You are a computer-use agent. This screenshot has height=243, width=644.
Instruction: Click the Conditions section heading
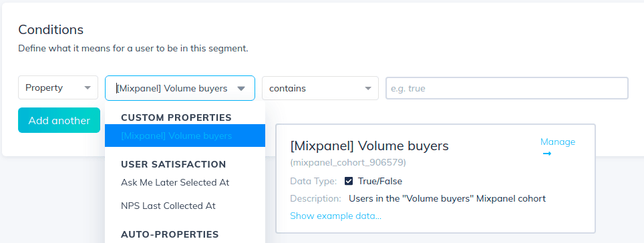(x=51, y=29)
